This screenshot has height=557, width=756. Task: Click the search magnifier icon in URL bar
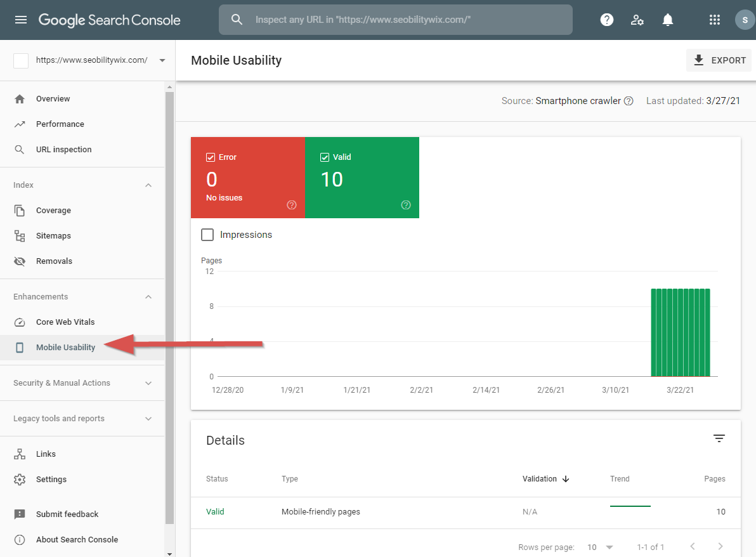(237, 19)
